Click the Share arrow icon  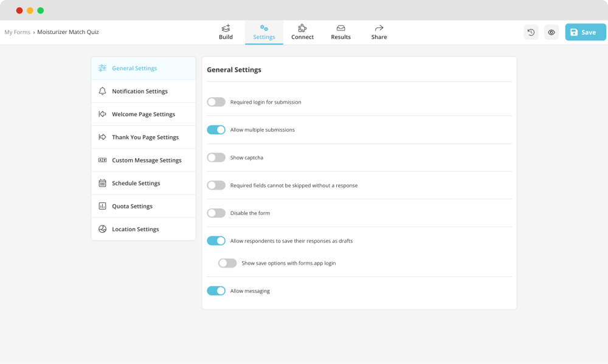coord(379,27)
